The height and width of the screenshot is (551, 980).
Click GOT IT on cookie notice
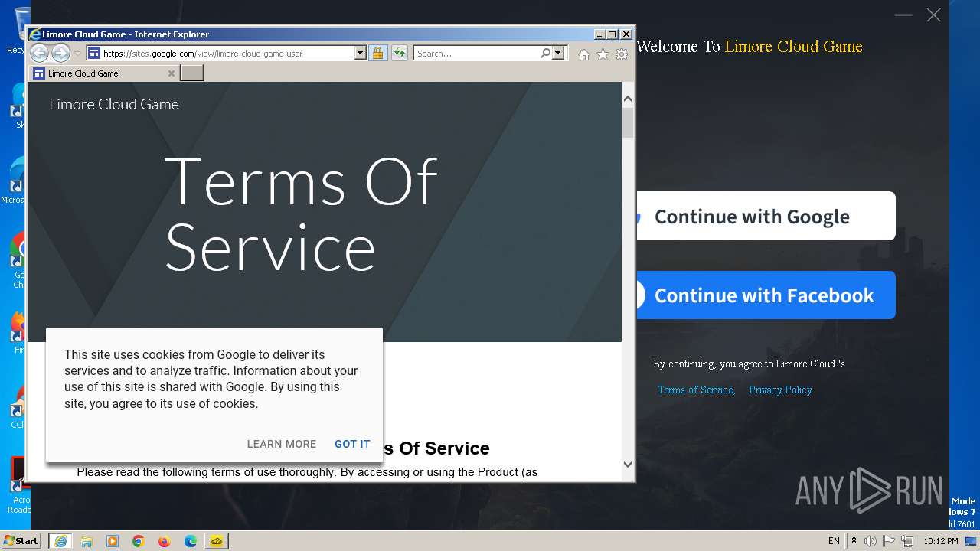pos(352,444)
